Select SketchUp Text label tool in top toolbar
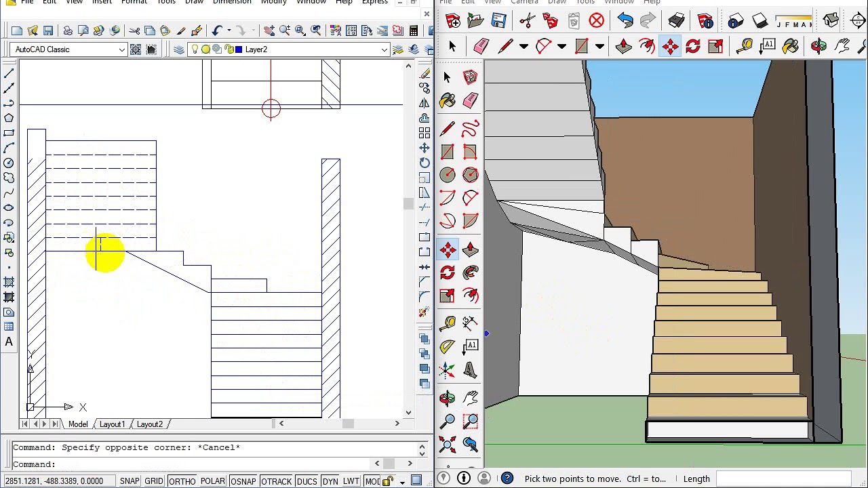This screenshot has height=488, width=868. click(768, 46)
